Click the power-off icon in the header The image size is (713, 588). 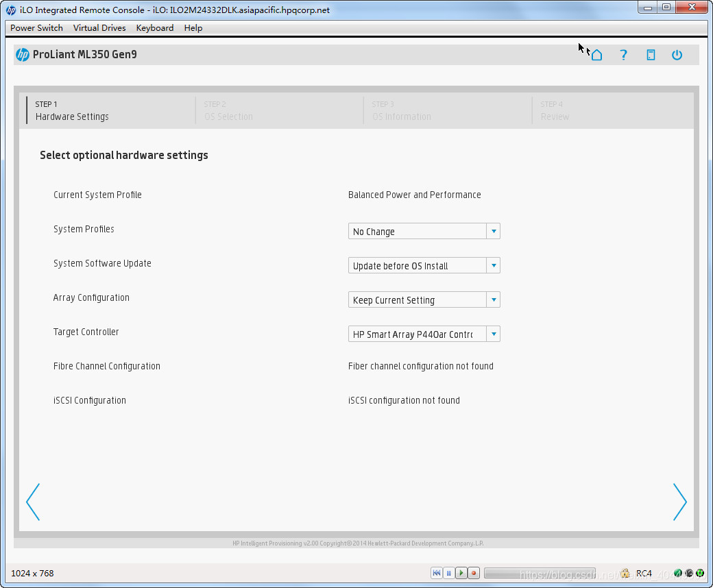677,55
